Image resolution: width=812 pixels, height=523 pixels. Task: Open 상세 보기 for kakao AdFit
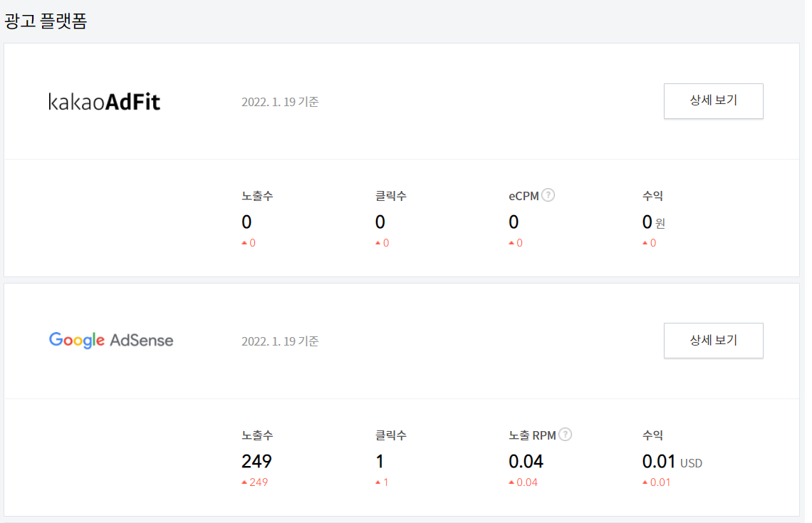[713, 101]
